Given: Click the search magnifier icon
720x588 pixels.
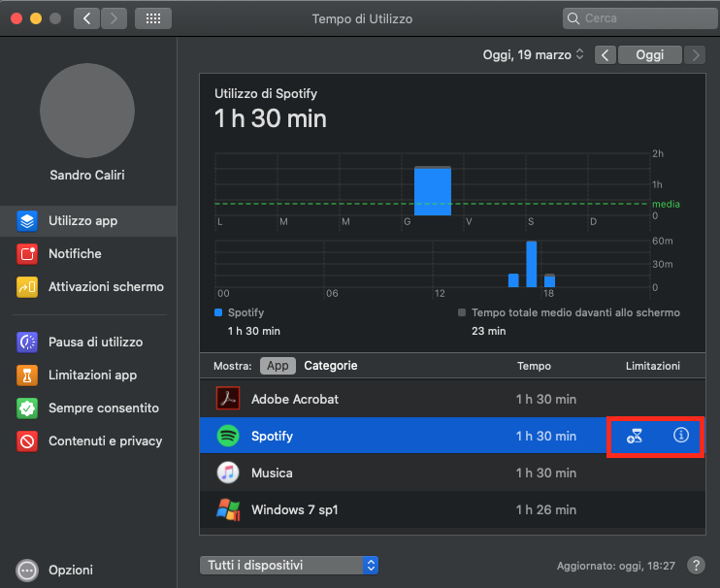Looking at the screenshot, I should click(x=573, y=18).
